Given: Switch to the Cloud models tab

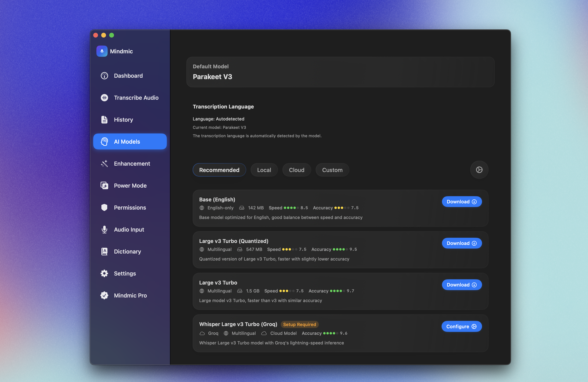Looking at the screenshot, I should coord(296,170).
